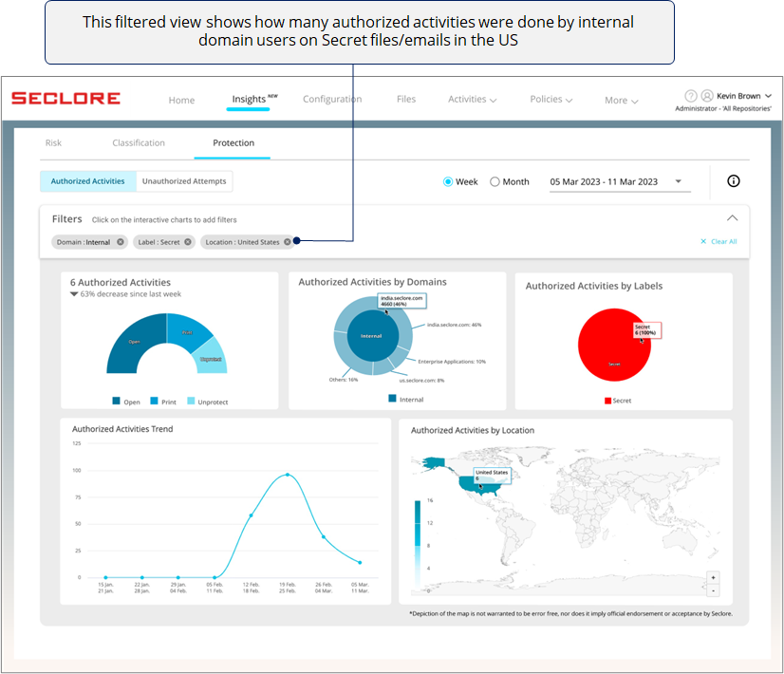Click the 19 Feb. peak trend point
784x674 pixels.
click(x=287, y=475)
